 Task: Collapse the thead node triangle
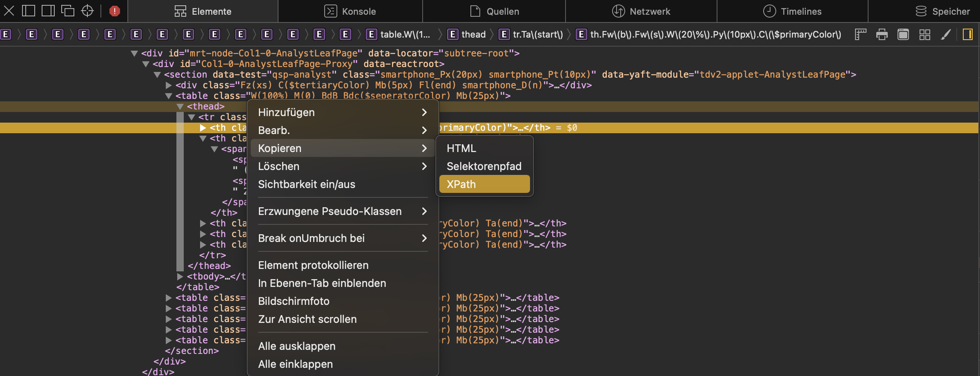(180, 107)
